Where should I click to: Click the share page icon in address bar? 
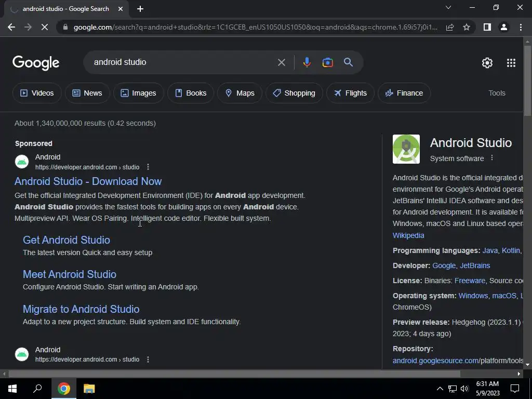(450, 27)
